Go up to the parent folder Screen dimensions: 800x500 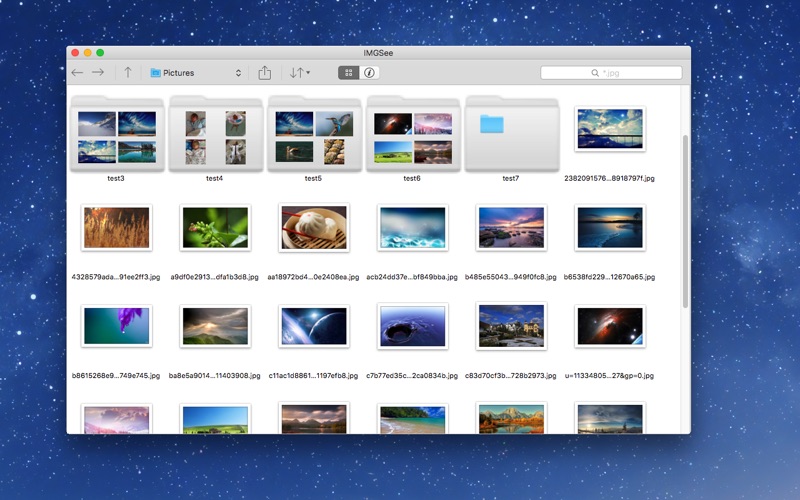[128, 72]
